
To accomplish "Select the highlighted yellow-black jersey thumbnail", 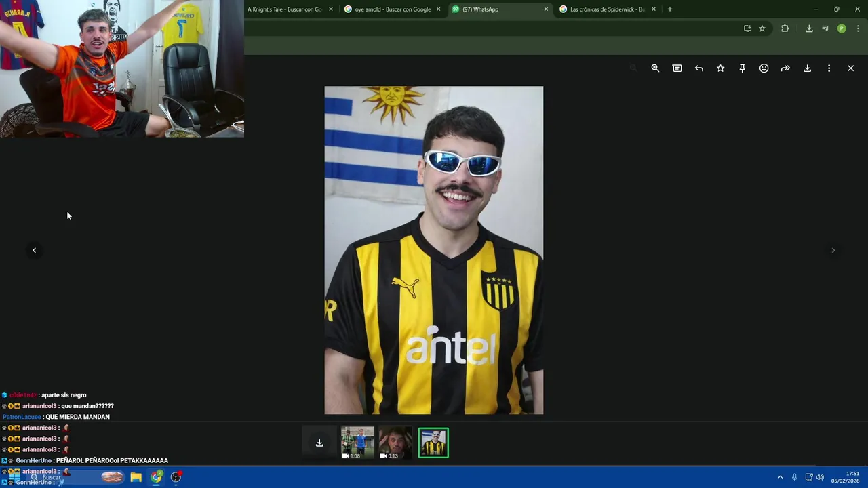I will [433, 443].
